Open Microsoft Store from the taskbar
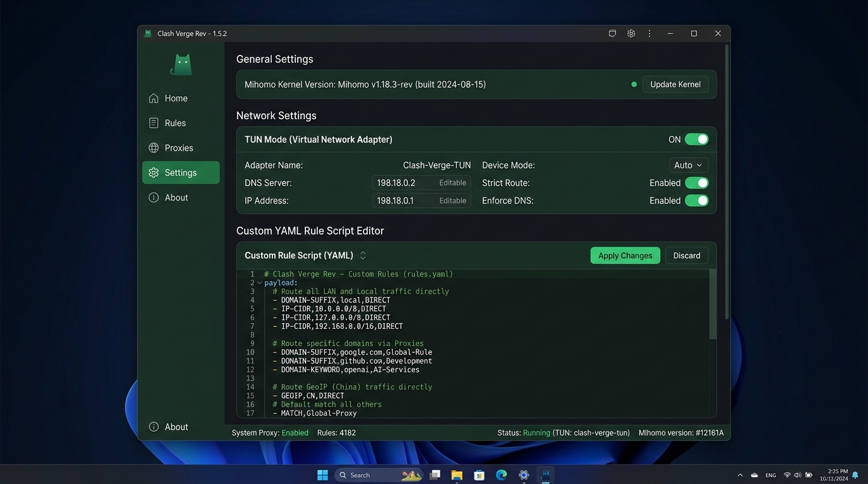 point(479,475)
